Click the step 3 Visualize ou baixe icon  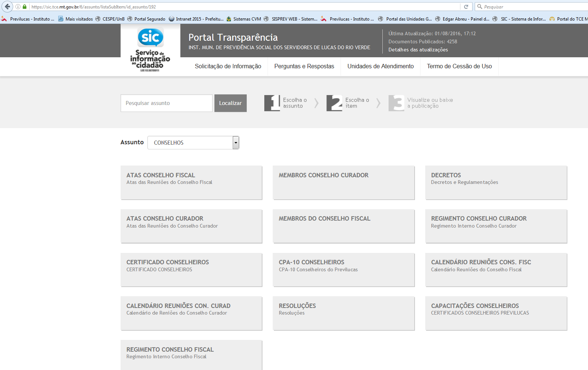coord(396,103)
